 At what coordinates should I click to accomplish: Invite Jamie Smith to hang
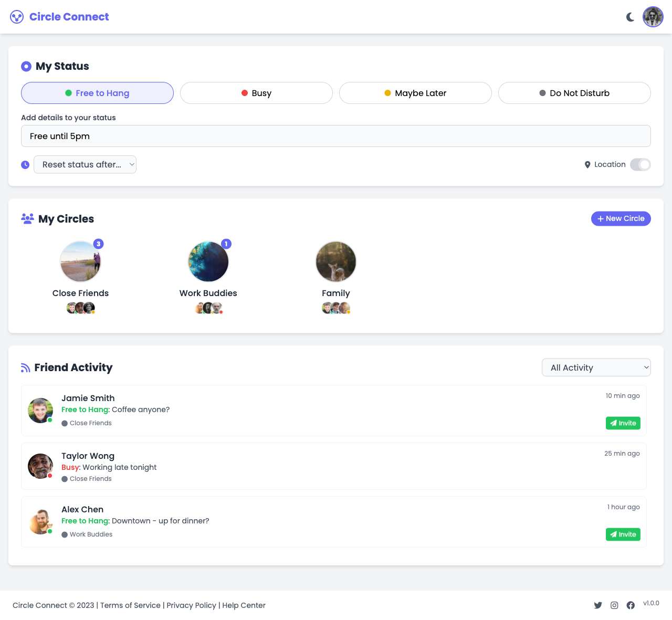click(623, 423)
